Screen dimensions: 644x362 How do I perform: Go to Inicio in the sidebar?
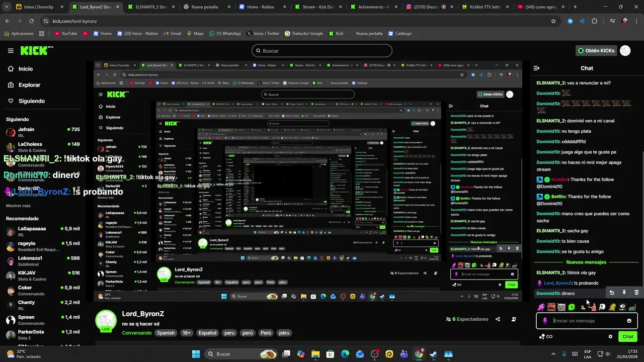(x=26, y=69)
